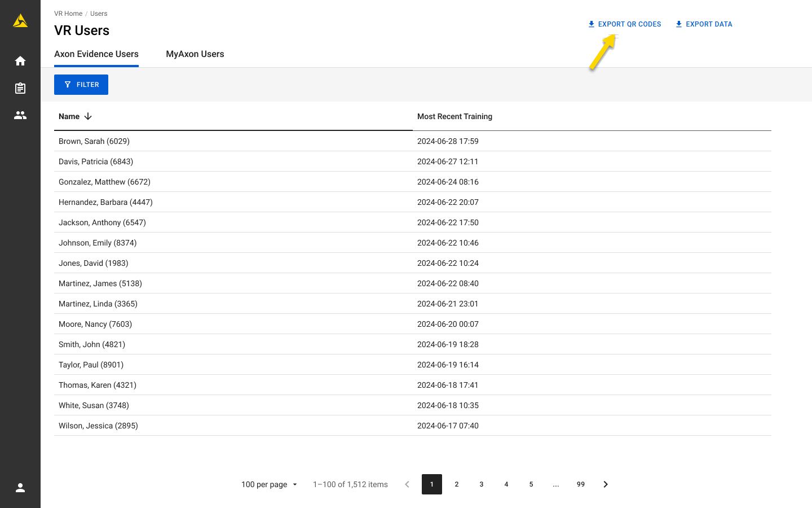Click the Filter button
812x508 pixels.
click(x=81, y=85)
